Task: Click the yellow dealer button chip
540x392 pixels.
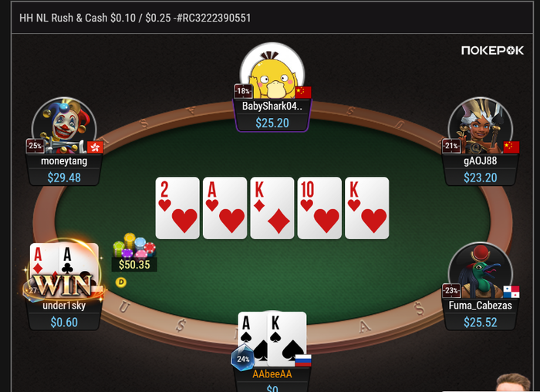Action: point(121,282)
